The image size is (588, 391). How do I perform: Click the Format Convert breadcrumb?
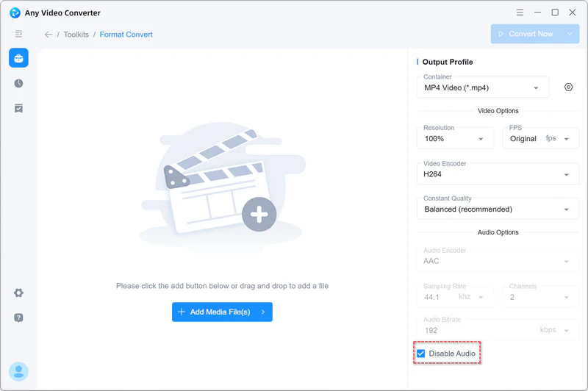click(x=126, y=35)
